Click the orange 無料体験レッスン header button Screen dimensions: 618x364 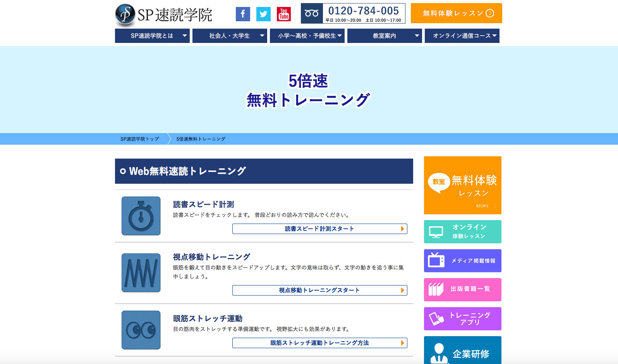pos(456,13)
